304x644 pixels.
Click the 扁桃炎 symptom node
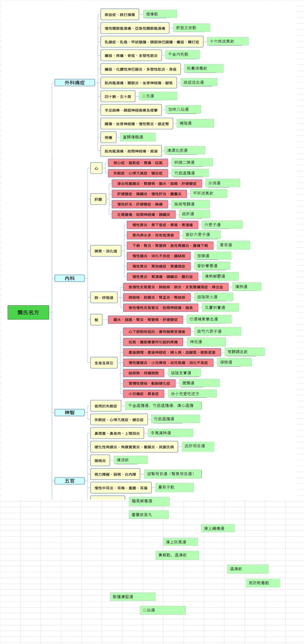point(100,461)
